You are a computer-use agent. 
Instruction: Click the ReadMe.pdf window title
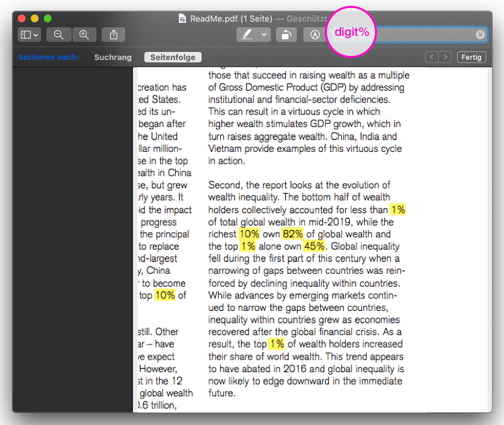231,19
